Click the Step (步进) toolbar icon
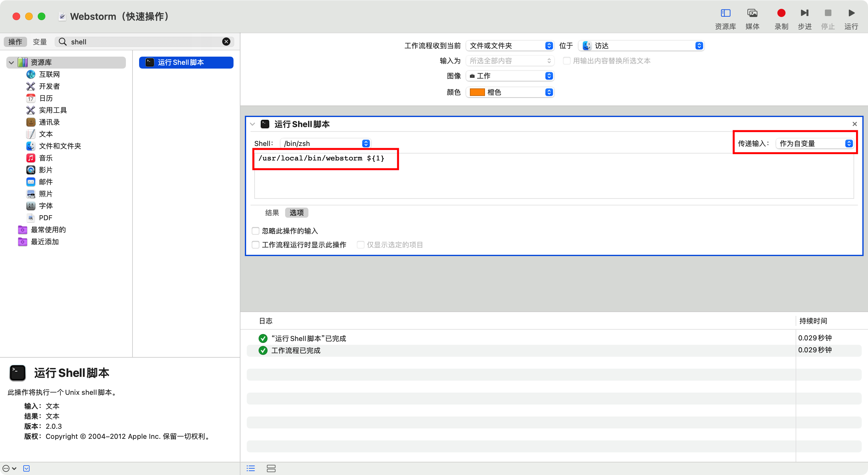868x475 pixels. [x=804, y=13]
